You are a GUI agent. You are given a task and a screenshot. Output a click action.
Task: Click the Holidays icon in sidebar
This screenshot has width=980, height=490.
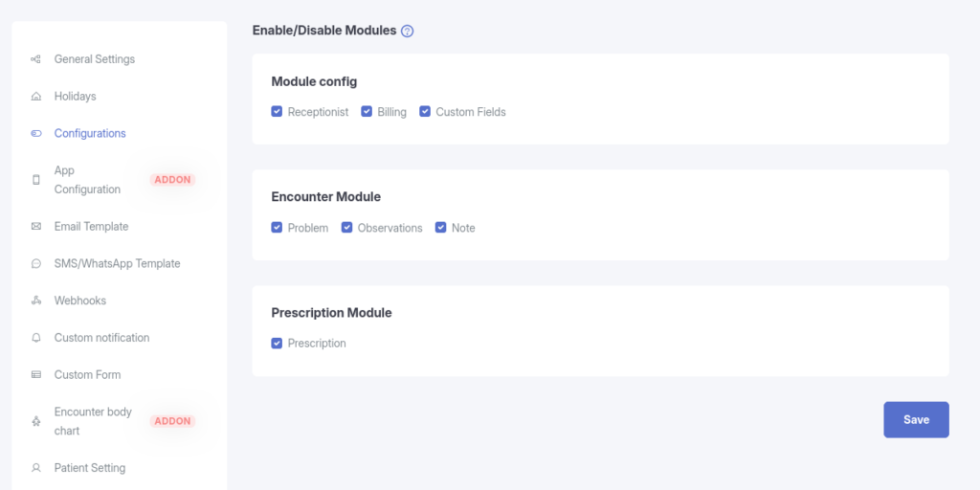36,97
